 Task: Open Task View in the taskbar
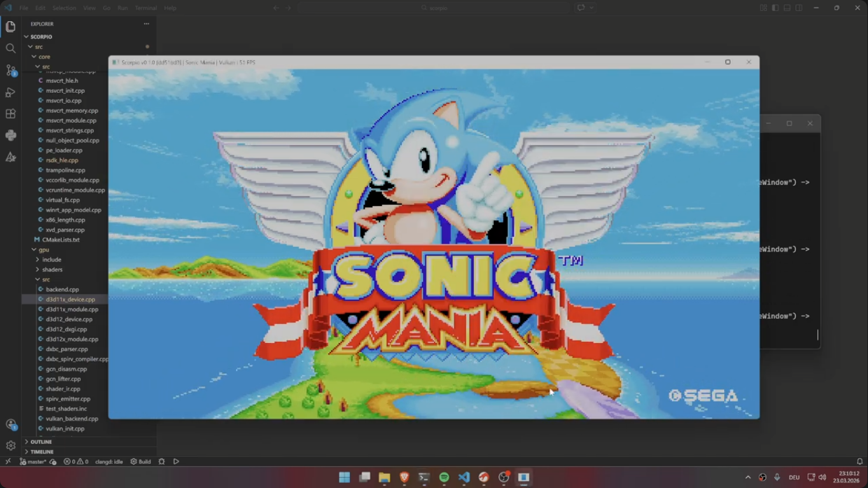(365, 477)
